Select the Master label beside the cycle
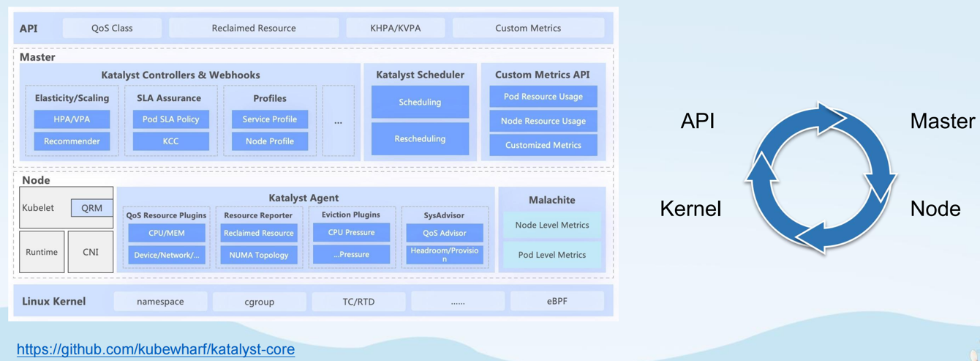 click(x=943, y=122)
